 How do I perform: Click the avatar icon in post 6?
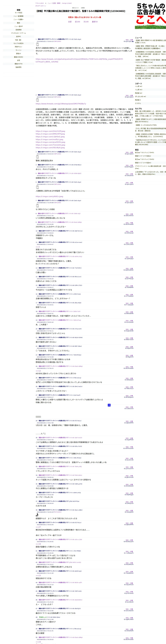click(37, 187)
